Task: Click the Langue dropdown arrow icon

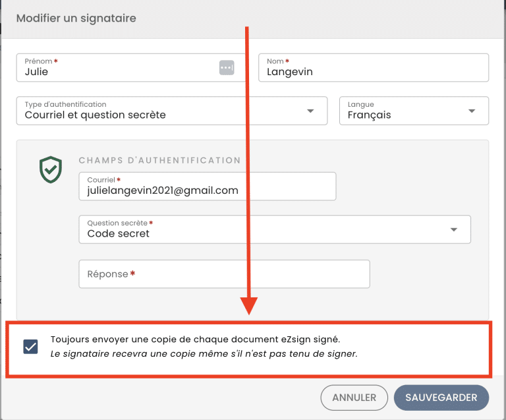Action: coord(472,111)
